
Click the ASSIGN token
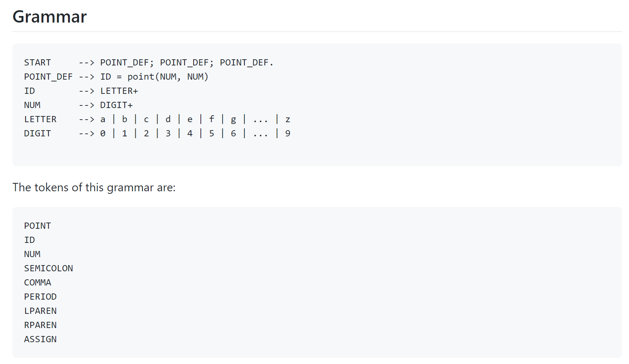coord(40,339)
